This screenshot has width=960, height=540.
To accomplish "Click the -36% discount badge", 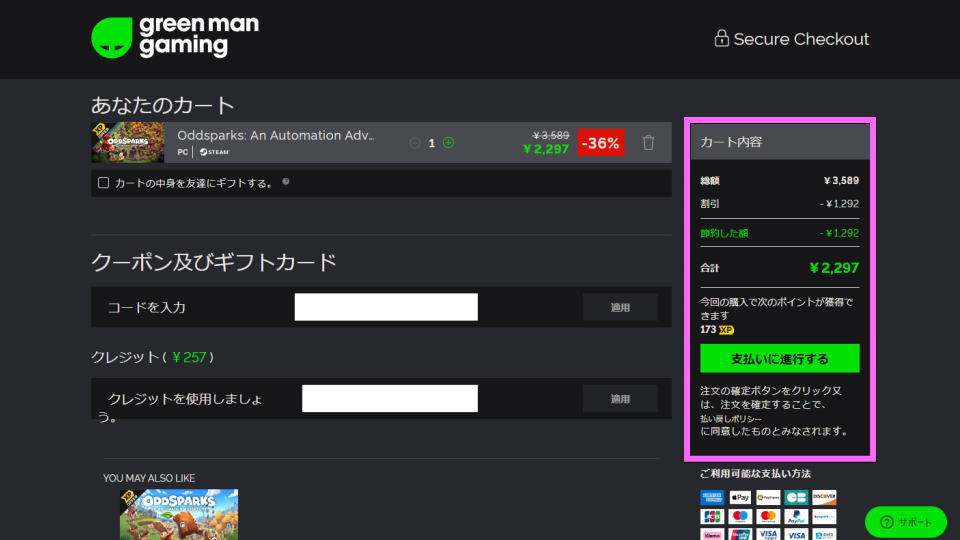I will click(x=601, y=143).
